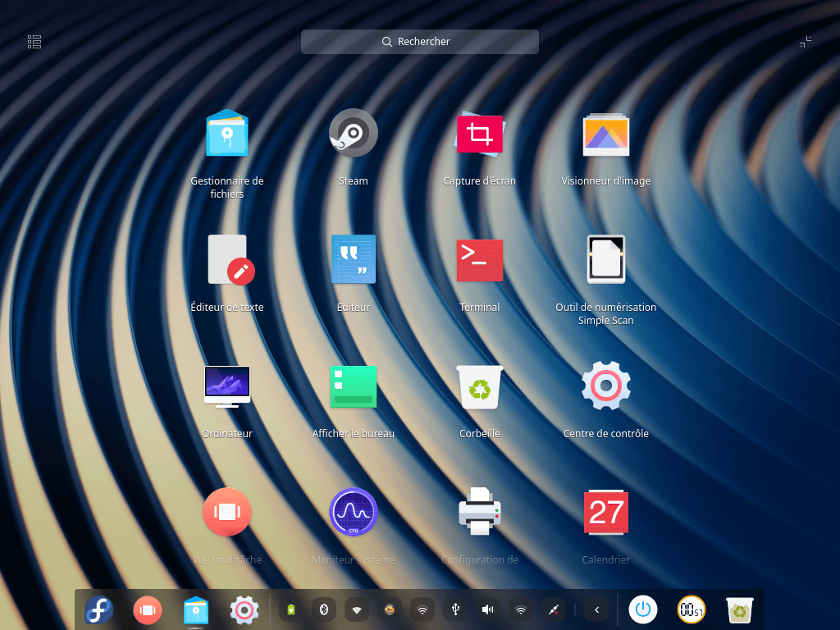
Task: Launch Vue multitâche from the grid
Action: pyautogui.click(x=227, y=512)
